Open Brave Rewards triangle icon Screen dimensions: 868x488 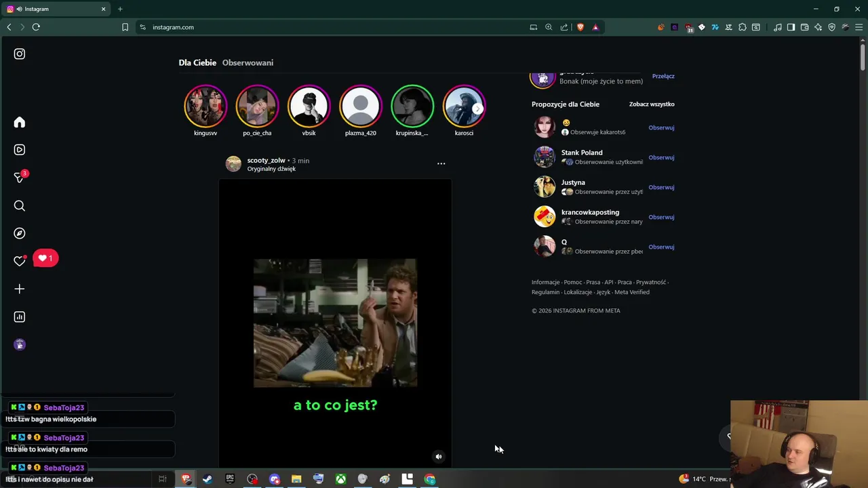click(595, 27)
